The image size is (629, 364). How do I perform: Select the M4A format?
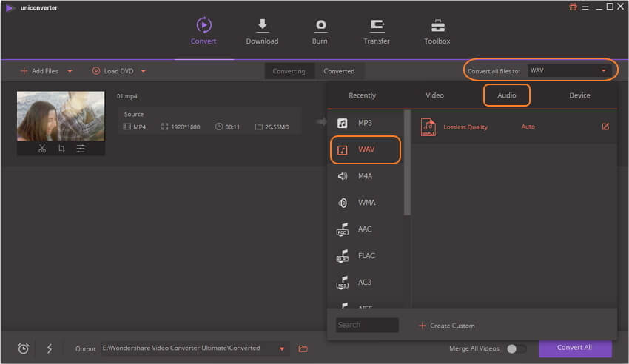pyautogui.click(x=365, y=176)
